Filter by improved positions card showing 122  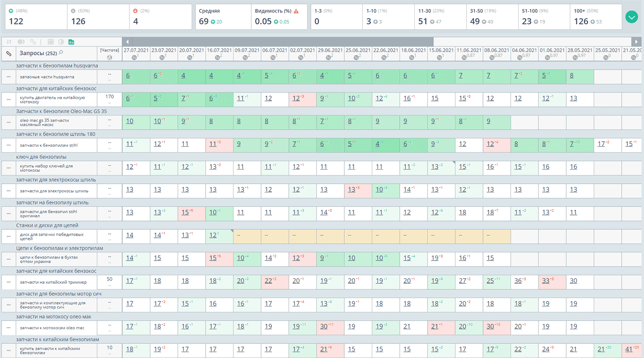click(36, 17)
